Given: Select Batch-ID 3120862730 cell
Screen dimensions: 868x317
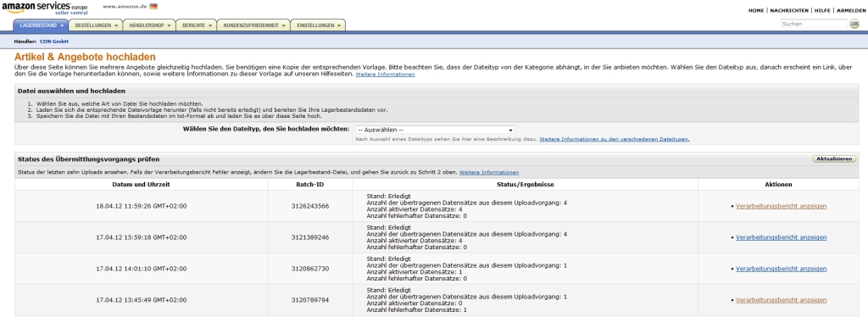Looking at the screenshot, I should coord(310,269).
